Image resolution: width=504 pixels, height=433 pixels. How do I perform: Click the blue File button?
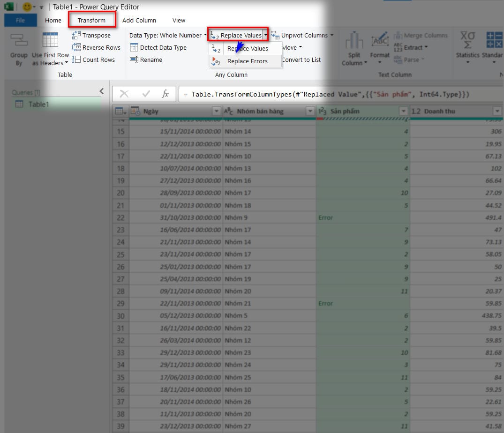point(20,20)
